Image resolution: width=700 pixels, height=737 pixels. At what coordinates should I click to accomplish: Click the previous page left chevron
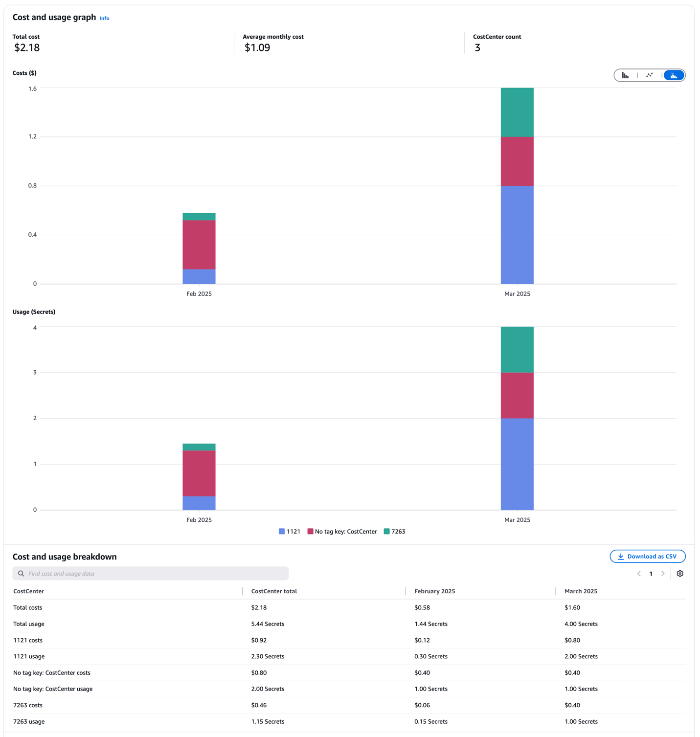click(x=639, y=573)
